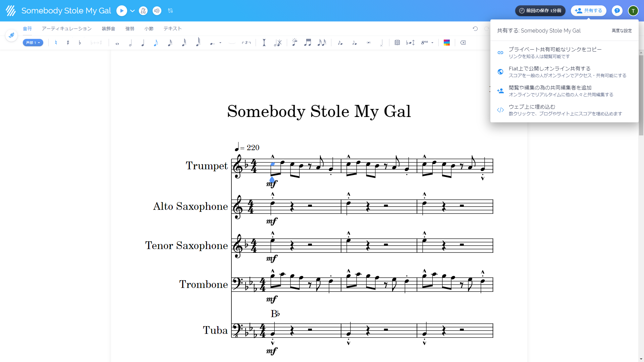Switch to the 小節 tab

click(x=149, y=29)
